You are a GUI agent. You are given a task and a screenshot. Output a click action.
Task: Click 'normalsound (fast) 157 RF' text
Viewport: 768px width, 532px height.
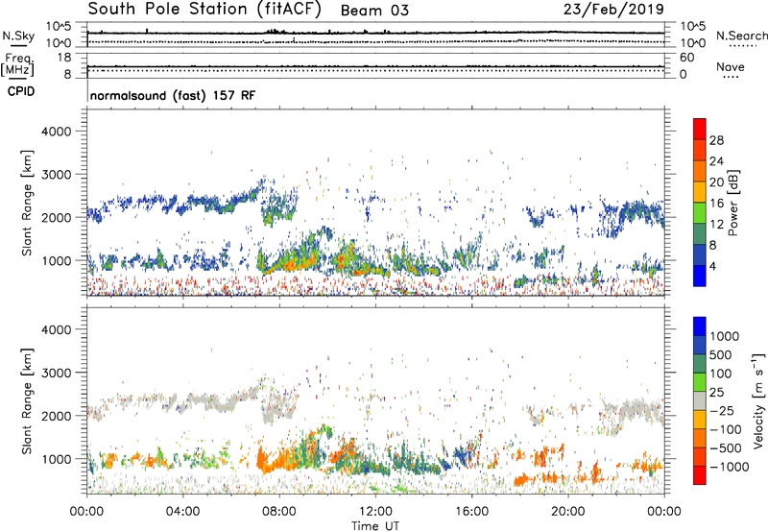click(173, 95)
